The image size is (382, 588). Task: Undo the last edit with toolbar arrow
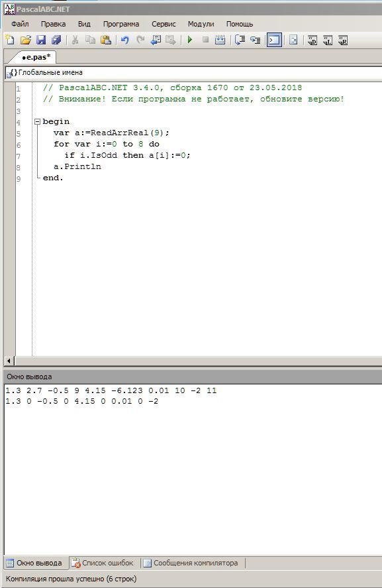tap(124, 40)
